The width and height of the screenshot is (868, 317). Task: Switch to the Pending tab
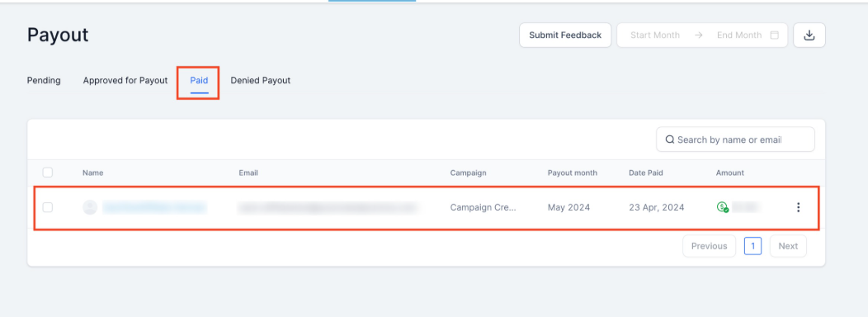(44, 80)
